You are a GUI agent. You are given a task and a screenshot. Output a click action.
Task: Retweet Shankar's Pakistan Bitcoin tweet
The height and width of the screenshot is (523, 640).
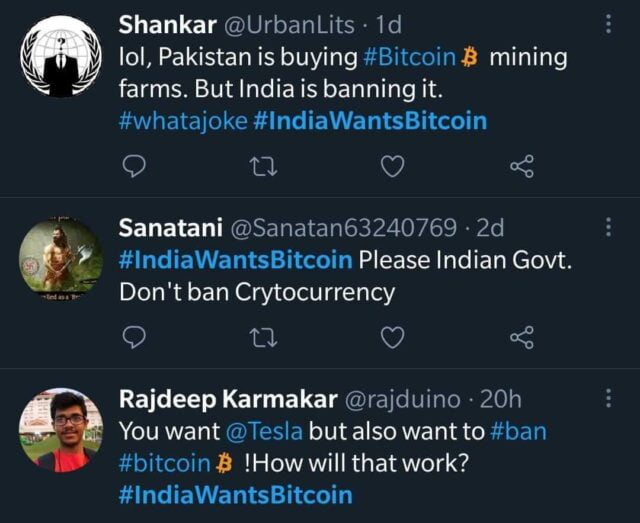[262, 167]
